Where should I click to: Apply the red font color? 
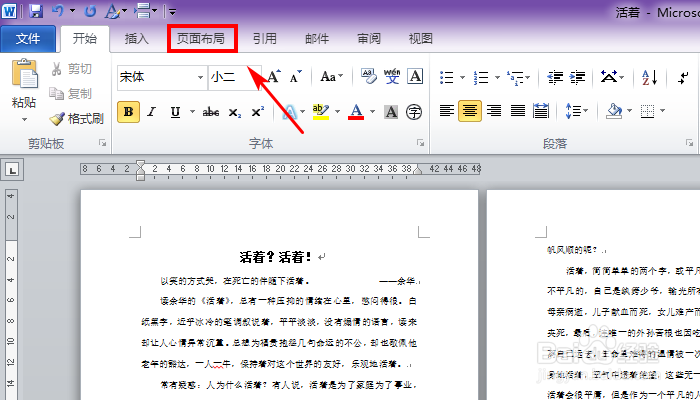click(356, 112)
